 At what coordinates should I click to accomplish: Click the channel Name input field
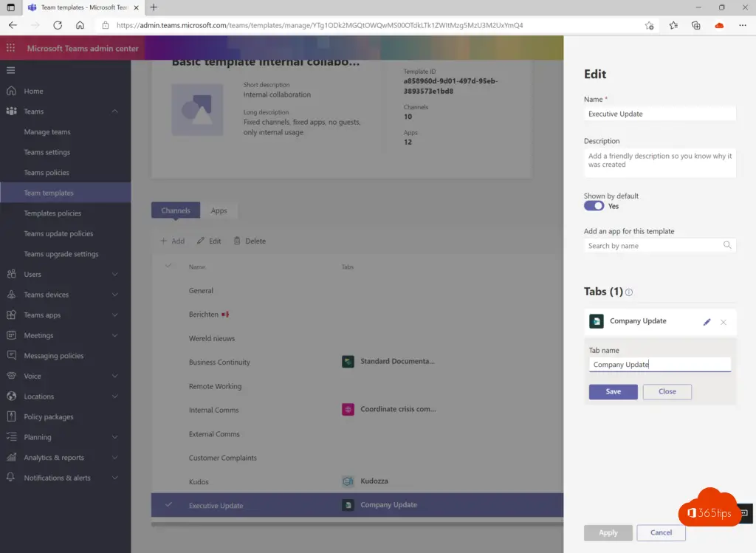tap(659, 114)
